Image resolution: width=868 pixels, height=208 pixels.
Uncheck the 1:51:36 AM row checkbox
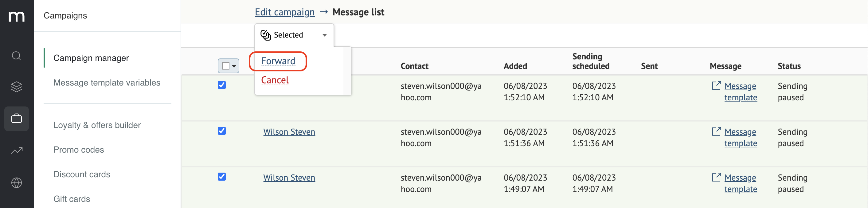222,131
